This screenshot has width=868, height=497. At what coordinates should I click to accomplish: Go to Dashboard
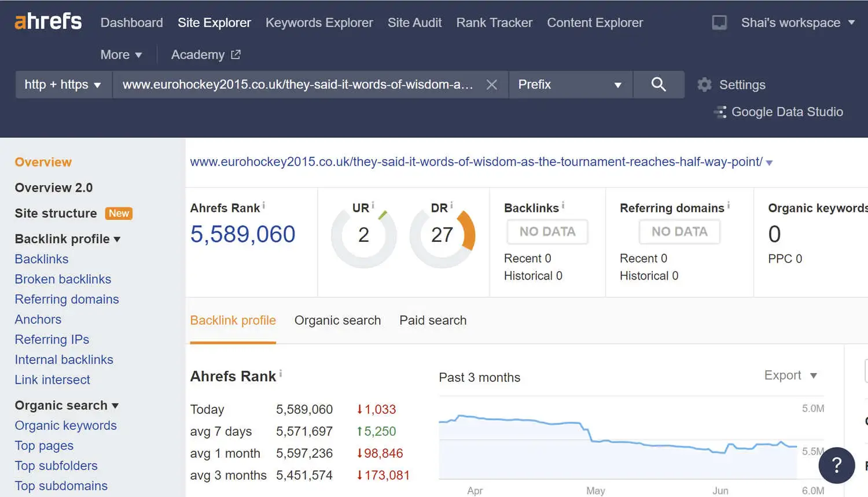click(x=131, y=23)
